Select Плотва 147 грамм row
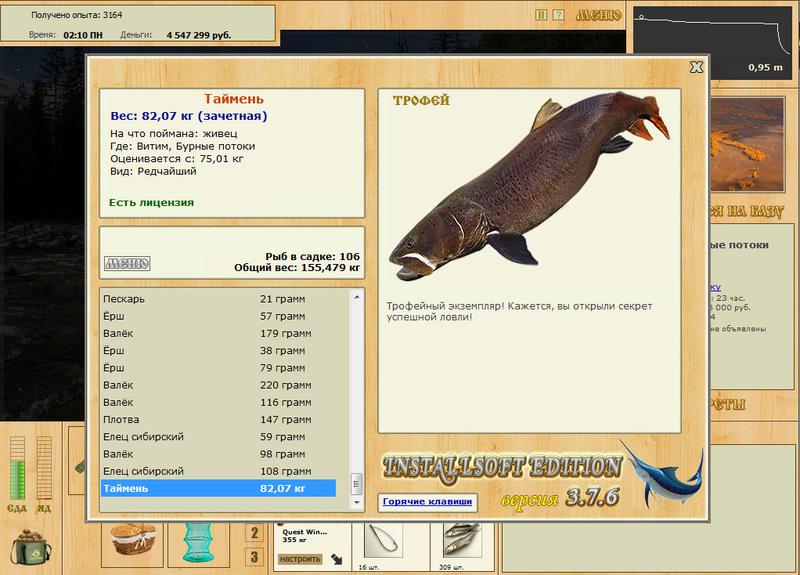This screenshot has width=800, height=575. [218, 420]
